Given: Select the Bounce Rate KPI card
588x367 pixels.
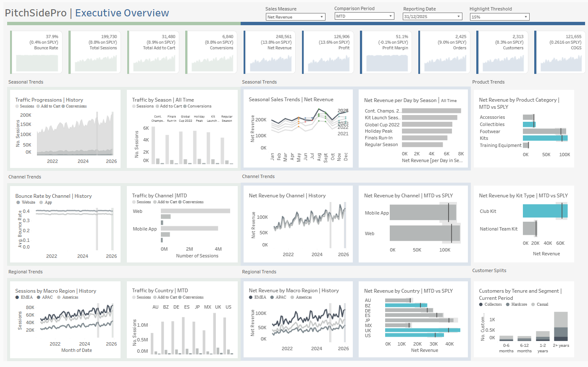Looking at the screenshot, I should pyautogui.click(x=37, y=52).
